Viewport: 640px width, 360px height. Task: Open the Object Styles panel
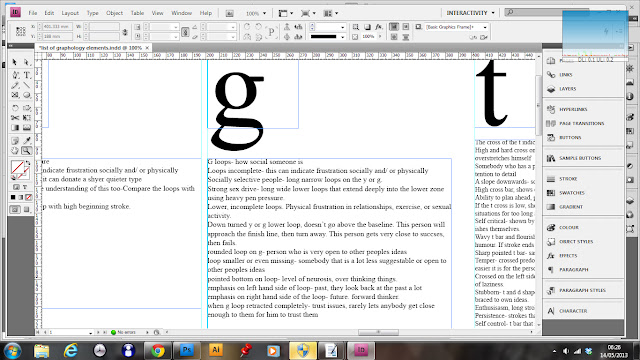(x=576, y=242)
